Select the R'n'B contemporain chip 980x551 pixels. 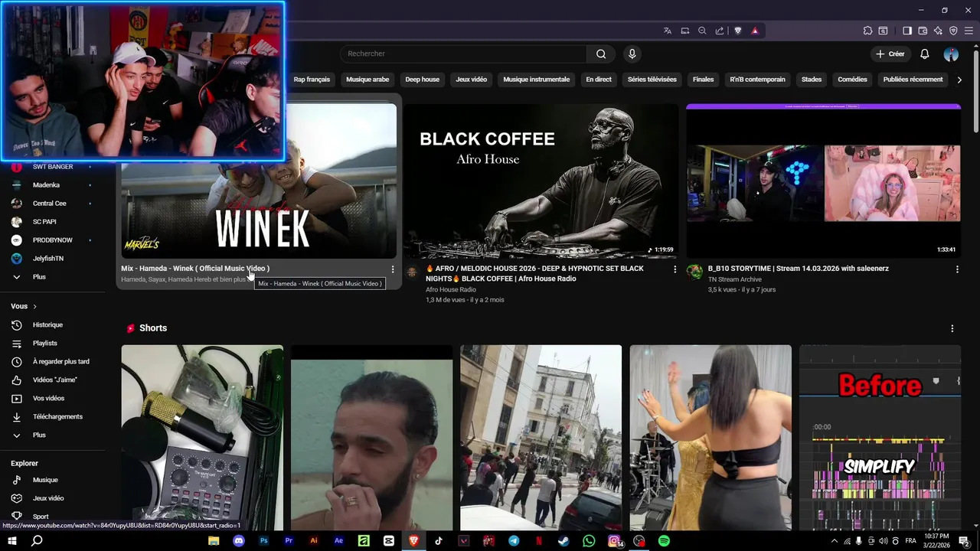[x=757, y=80]
